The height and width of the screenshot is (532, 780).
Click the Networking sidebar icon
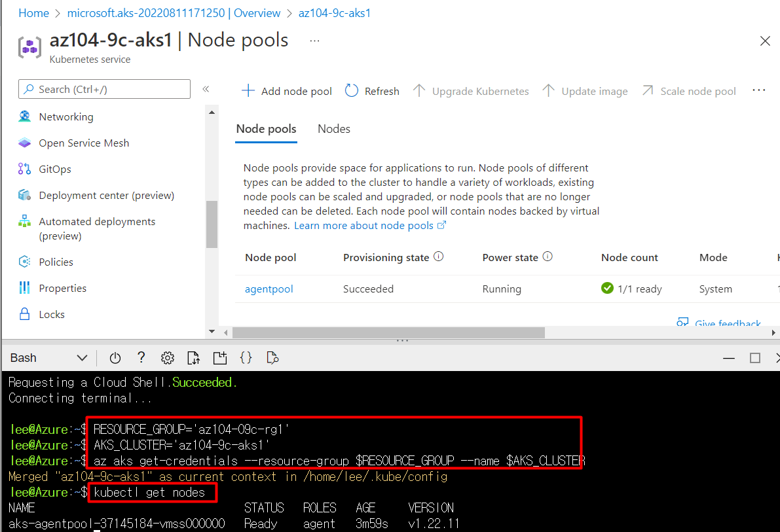click(24, 116)
